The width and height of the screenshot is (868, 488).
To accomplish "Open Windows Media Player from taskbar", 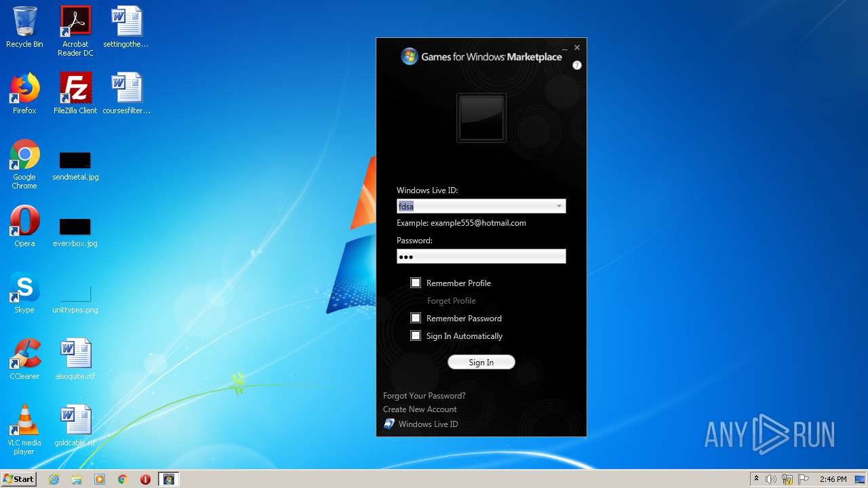I will click(100, 479).
